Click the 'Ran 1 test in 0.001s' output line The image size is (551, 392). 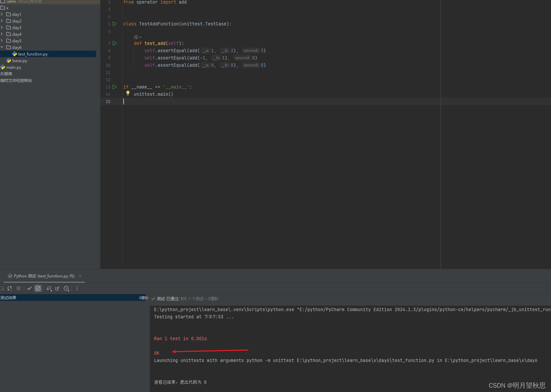[180, 339]
